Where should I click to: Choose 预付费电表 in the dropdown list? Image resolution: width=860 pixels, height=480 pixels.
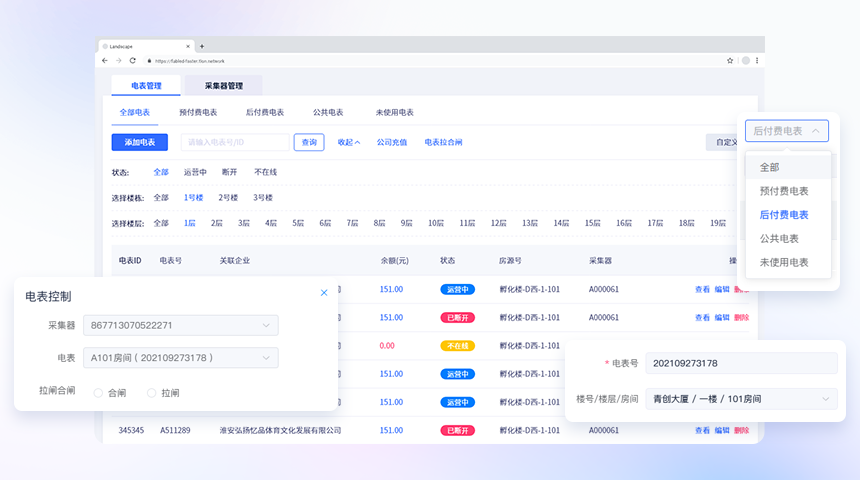[x=784, y=191]
